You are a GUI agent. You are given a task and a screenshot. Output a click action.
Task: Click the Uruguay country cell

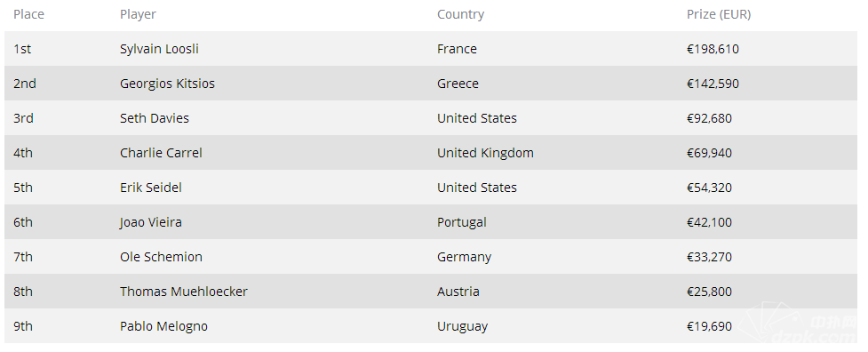pos(462,326)
